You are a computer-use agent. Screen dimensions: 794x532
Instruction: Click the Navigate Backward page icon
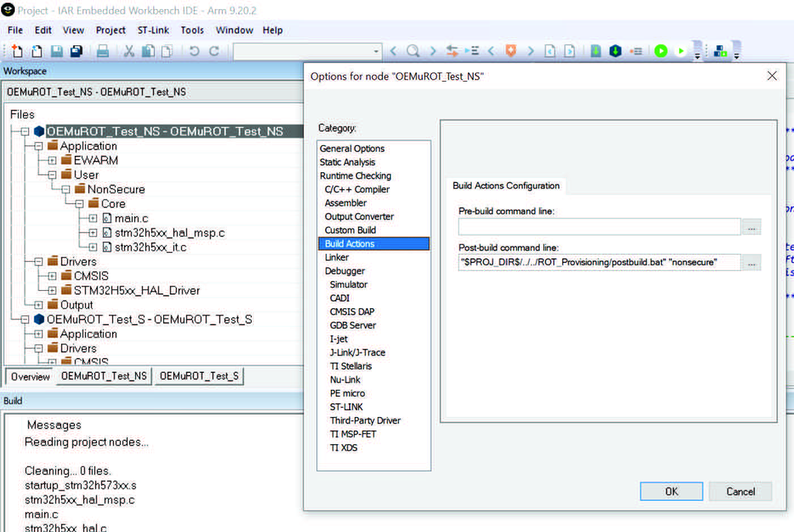(550, 51)
